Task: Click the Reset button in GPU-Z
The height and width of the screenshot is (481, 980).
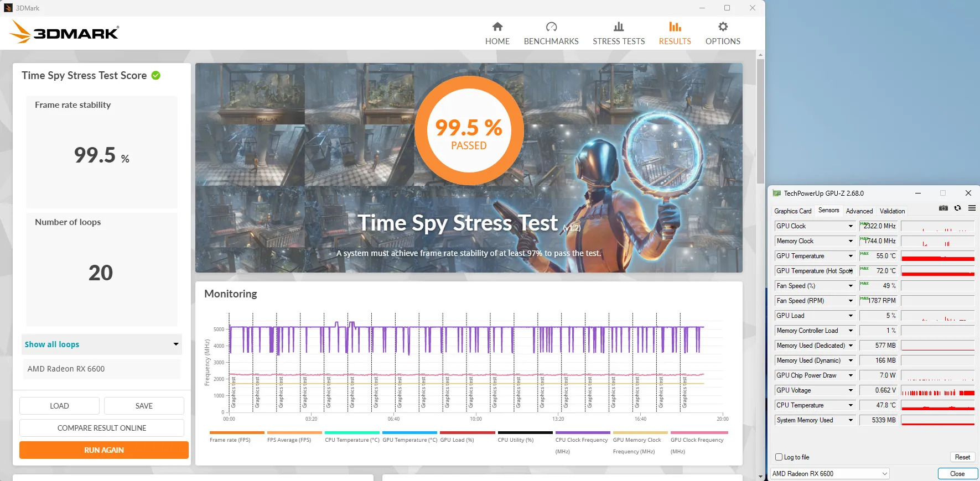Action: [x=962, y=457]
